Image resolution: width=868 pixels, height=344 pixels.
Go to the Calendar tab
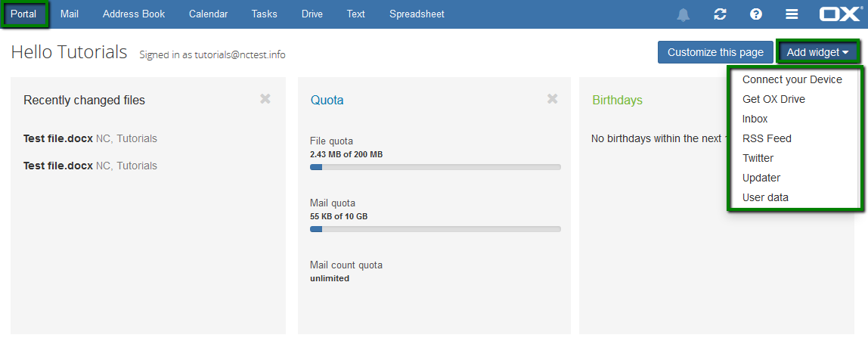tap(208, 14)
